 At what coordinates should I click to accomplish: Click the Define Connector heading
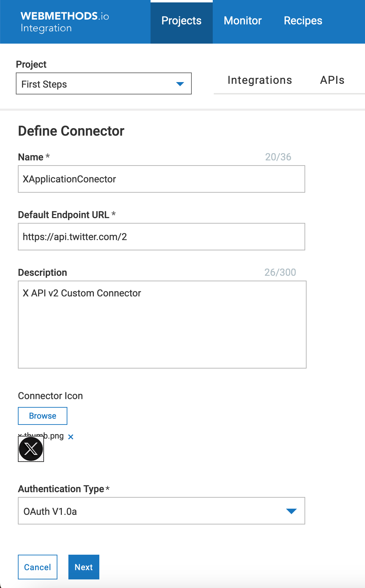[x=71, y=131]
